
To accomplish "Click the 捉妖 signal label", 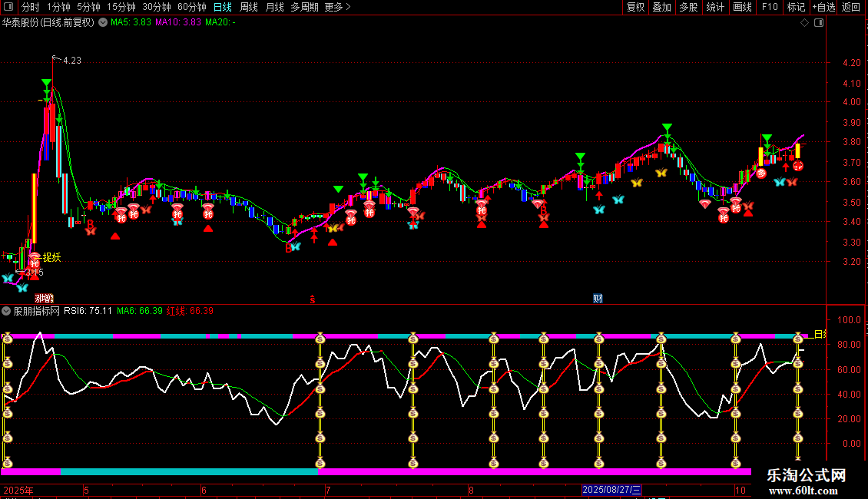I will [x=52, y=257].
